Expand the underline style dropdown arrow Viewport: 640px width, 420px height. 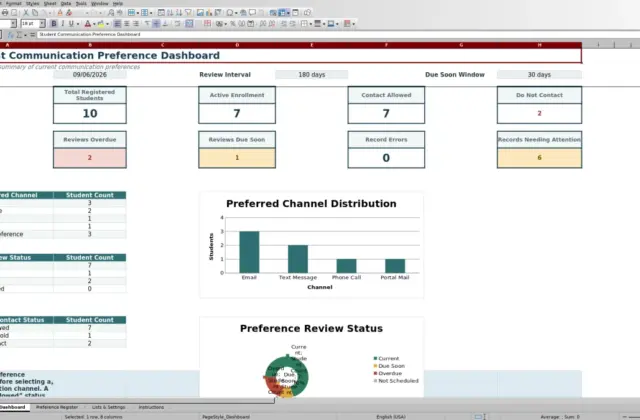pos(78,24)
